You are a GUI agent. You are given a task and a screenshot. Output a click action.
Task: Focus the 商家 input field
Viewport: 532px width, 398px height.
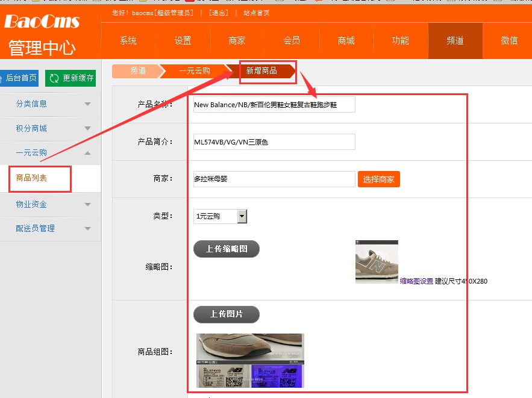pos(274,179)
